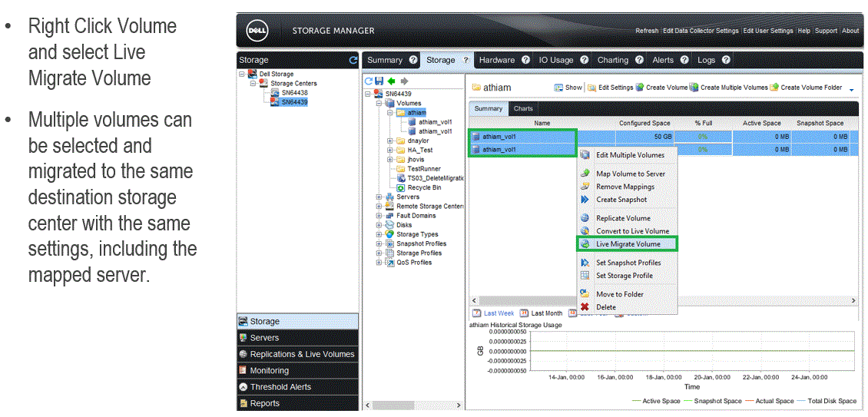Click the refresh icon in Storage pane header
868x417 pixels.
[353, 60]
